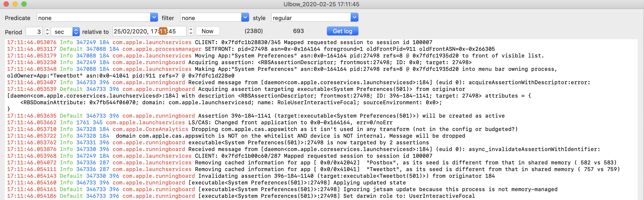Viewport: 644px width, 200px height.
Task: Click the SETFRONT processmanager log entry
Action: (x=250, y=49)
